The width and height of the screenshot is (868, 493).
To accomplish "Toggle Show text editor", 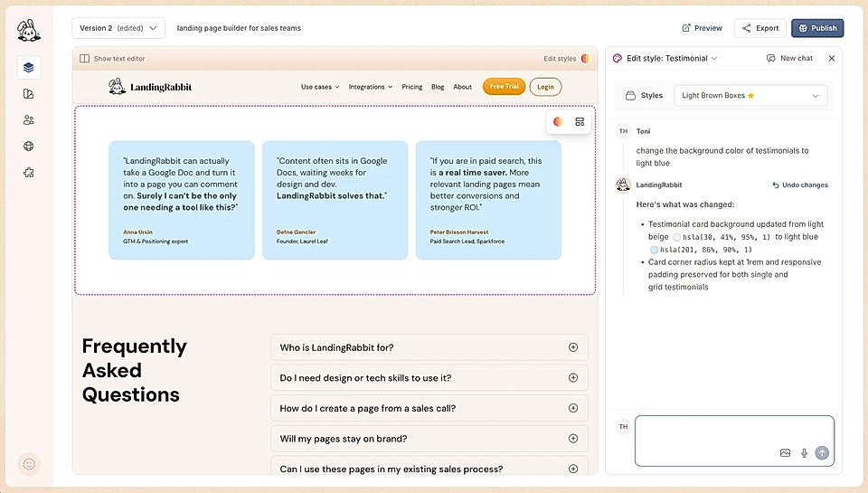I will [x=112, y=59].
